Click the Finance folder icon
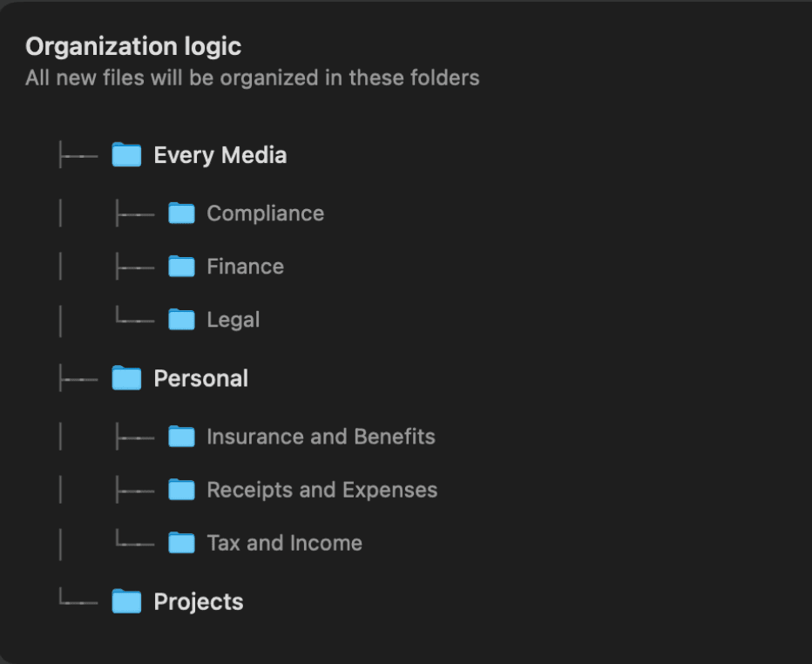The image size is (812, 664). pos(181,267)
